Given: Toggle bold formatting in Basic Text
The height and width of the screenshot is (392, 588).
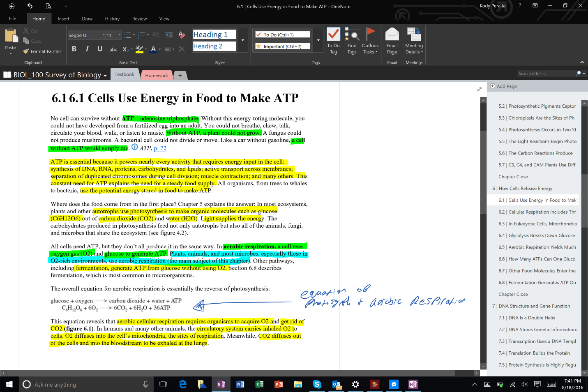Looking at the screenshot, I should pyautogui.click(x=74, y=49).
